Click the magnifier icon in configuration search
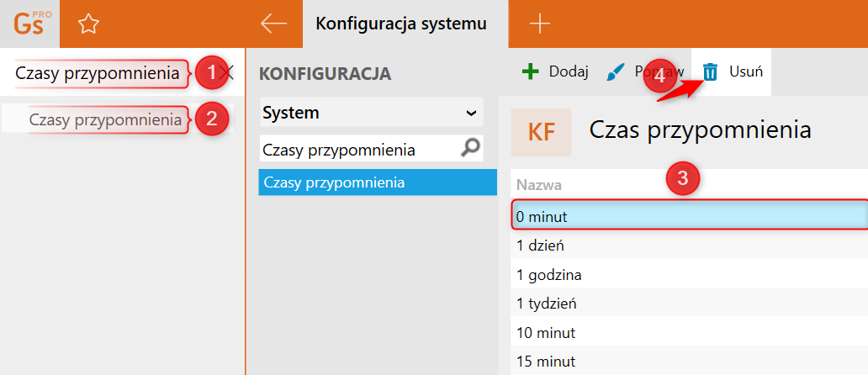Screen dimensions: 868x375 point(472,149)
